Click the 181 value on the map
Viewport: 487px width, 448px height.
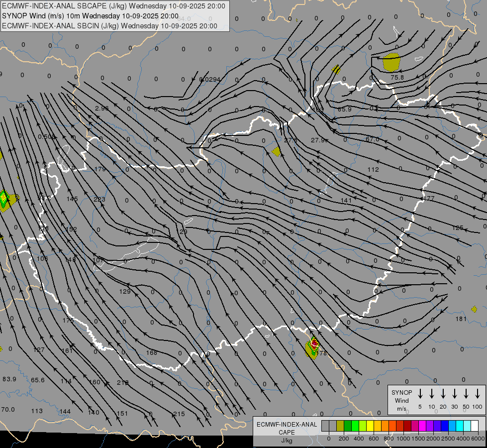[x=461, y=319]
